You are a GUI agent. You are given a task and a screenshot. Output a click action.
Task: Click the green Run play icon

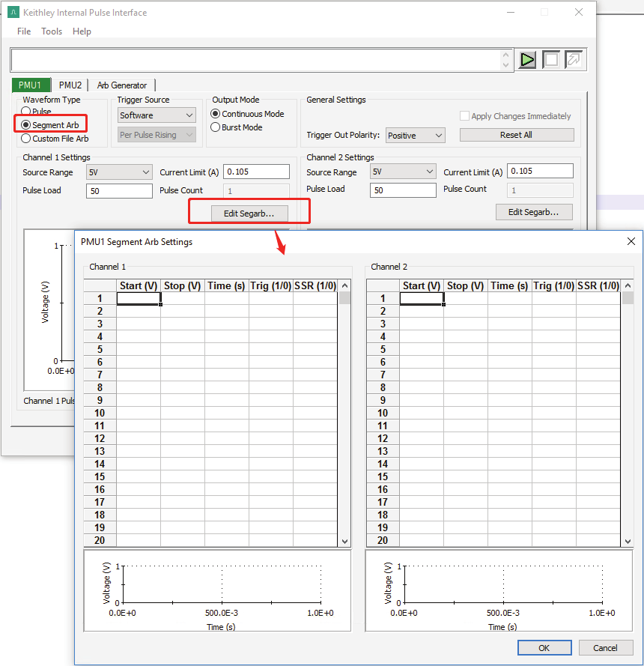pyautogui.click(x=527, y=60)
